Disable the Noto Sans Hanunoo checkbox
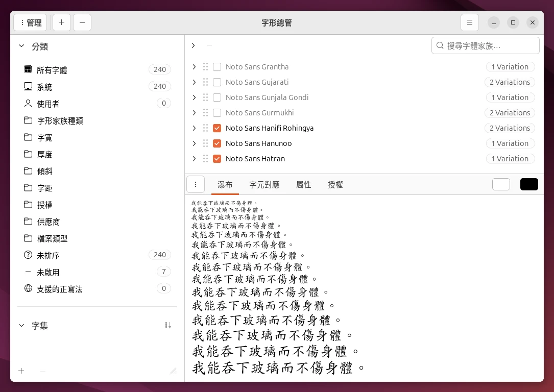554x392 pixels. click(217, 143)
